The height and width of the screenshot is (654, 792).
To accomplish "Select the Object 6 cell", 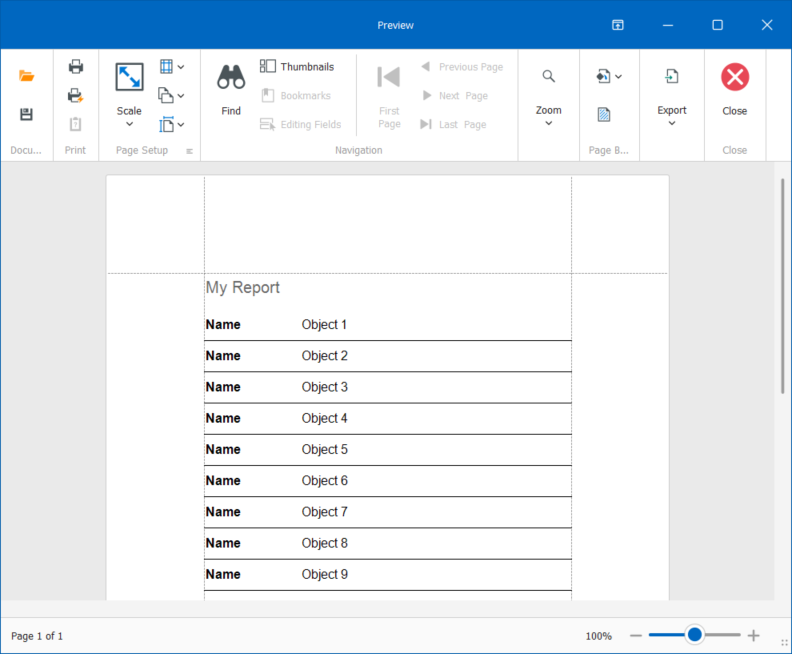I will point(325,481).
